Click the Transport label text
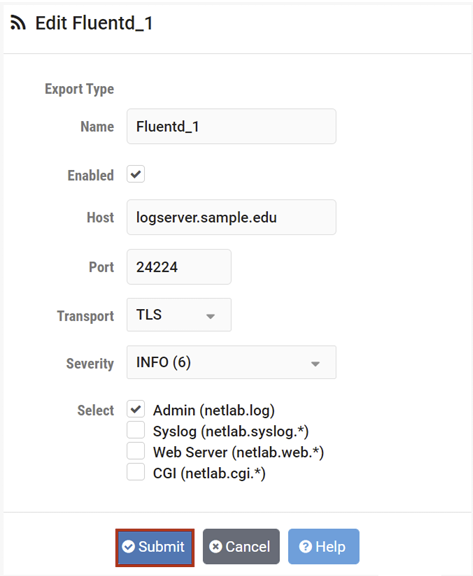473x576 pixels. pyautogui.click(x=86, y=316)
